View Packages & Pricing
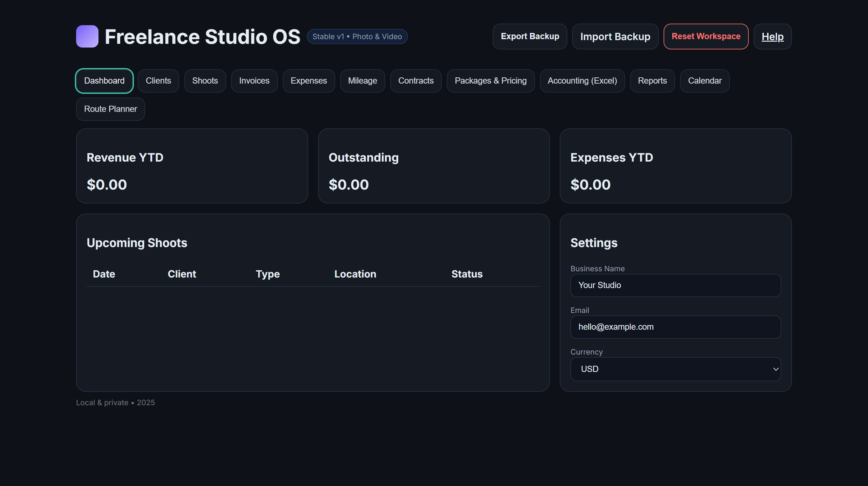The width and height of the screenshot is (868, 486). click(x=491, y=81)
